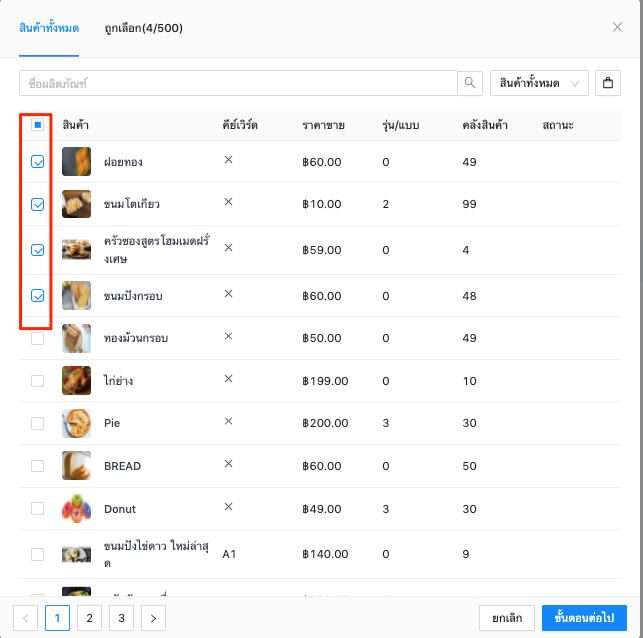Open the สินค้าทั้งหมด filter dropdown
This screenshot has height=638, width=643.
(539, 83)
